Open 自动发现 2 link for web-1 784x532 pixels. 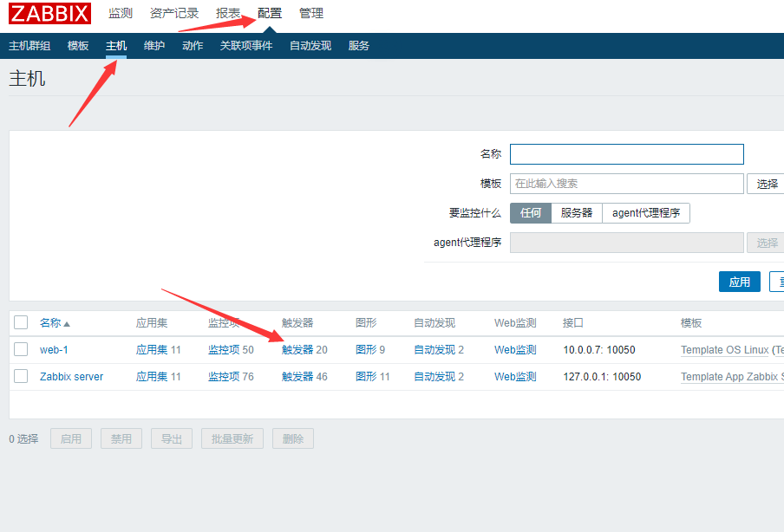pyautogui.click(x=434, y=350)
